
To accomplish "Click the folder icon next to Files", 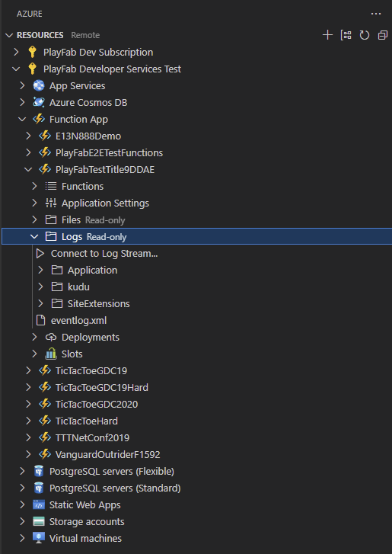I will (51, 219).
